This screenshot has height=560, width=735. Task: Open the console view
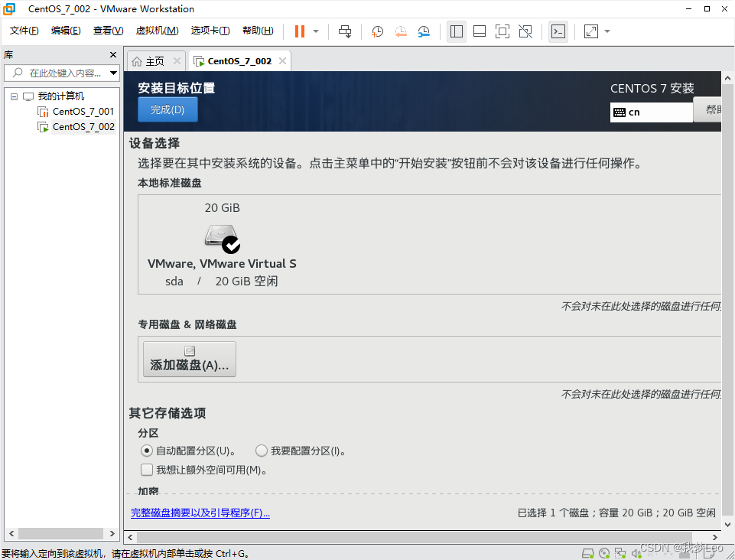(x=558, y=31)
